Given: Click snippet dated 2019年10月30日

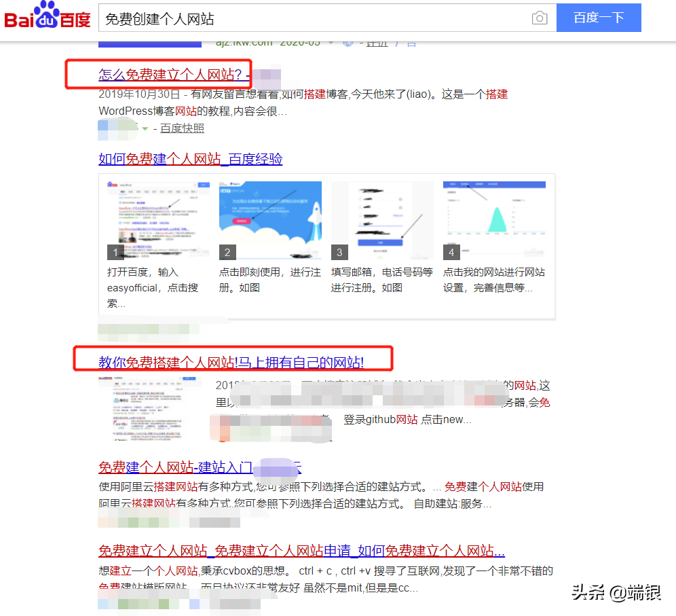Looking at the screenshot, I should [303, 103].
